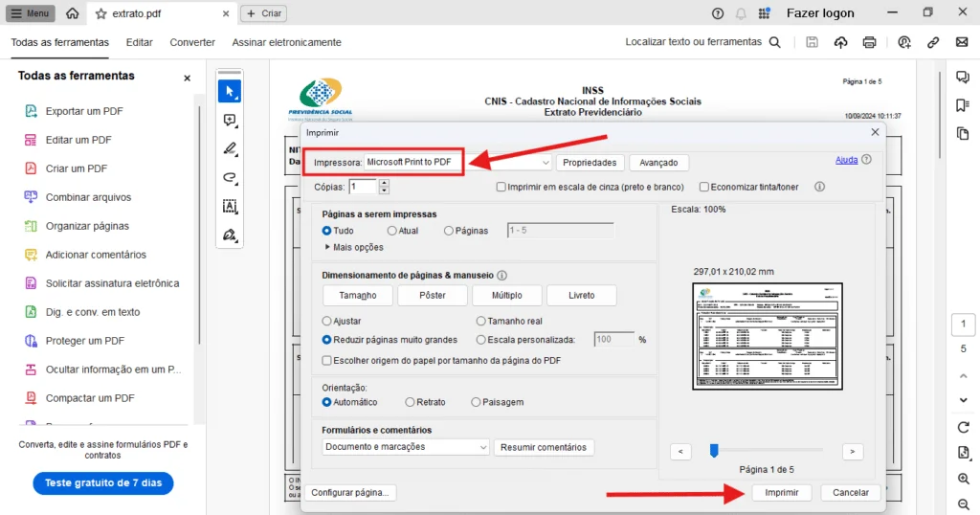
Task: Click the rotate page icon on right rail
Action: click(x=963, y=428)
